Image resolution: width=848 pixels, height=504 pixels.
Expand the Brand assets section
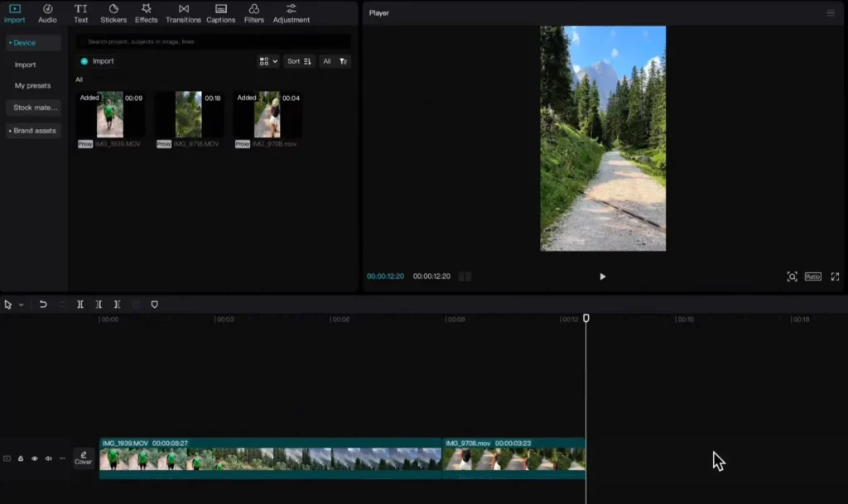point(33,131)
